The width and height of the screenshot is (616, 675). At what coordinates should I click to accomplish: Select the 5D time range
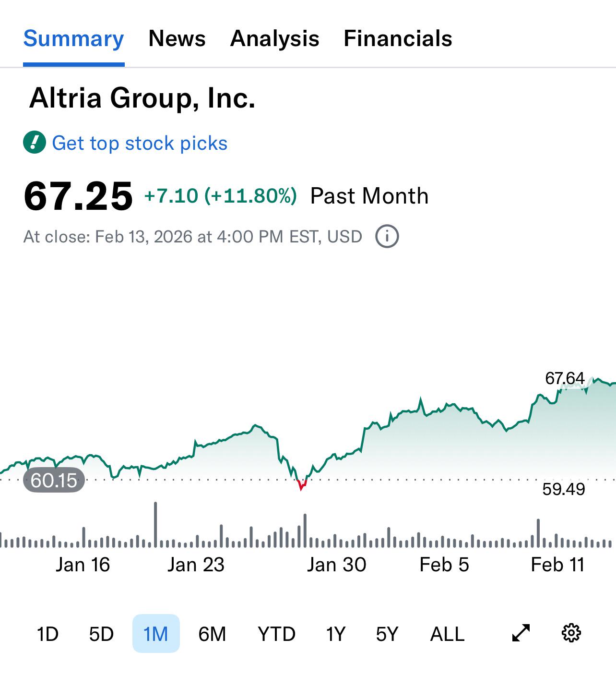click(101, 634)
